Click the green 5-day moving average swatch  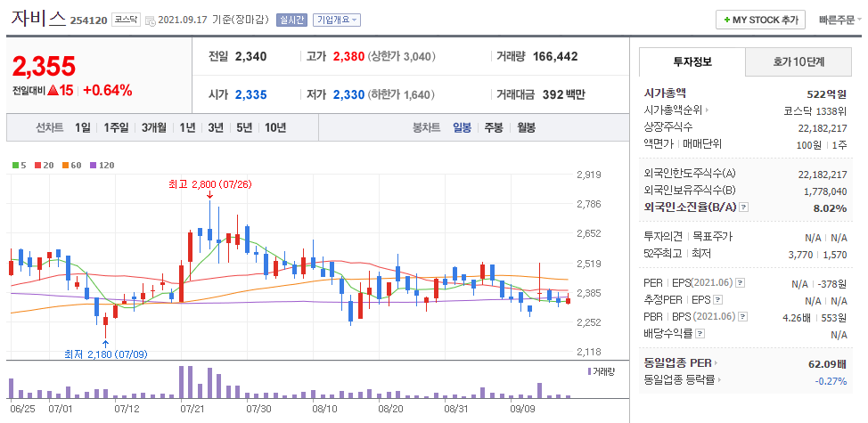point(15,166)
